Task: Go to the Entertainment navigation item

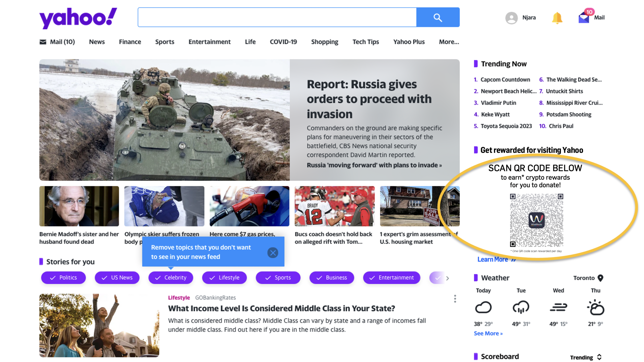Action: coord(209,42)
